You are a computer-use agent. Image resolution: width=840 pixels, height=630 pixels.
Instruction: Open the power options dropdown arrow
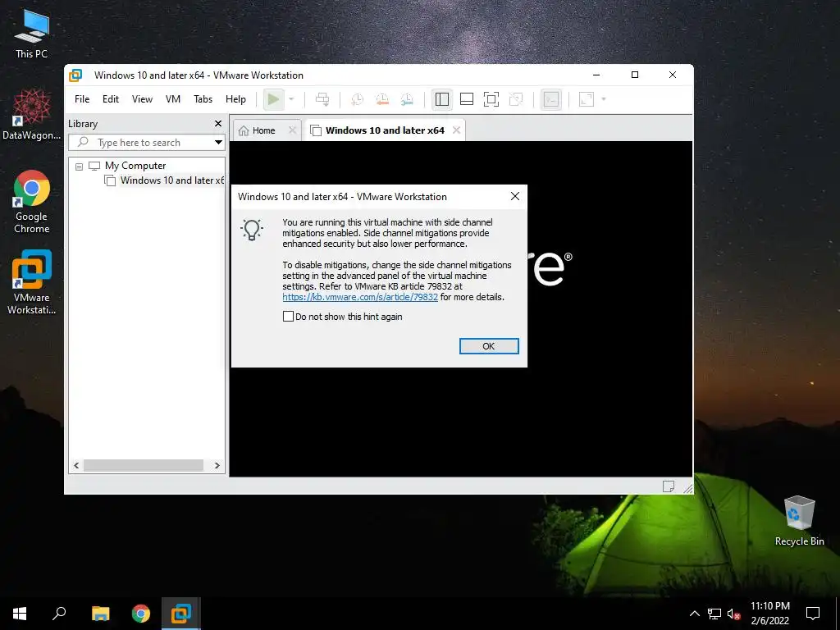coord(291,99)
